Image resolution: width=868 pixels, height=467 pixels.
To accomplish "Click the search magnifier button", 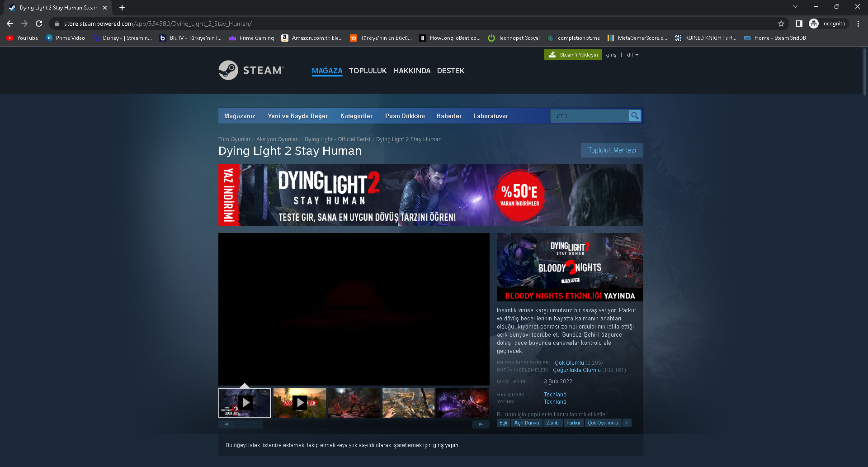I will (x=635, y=116).
